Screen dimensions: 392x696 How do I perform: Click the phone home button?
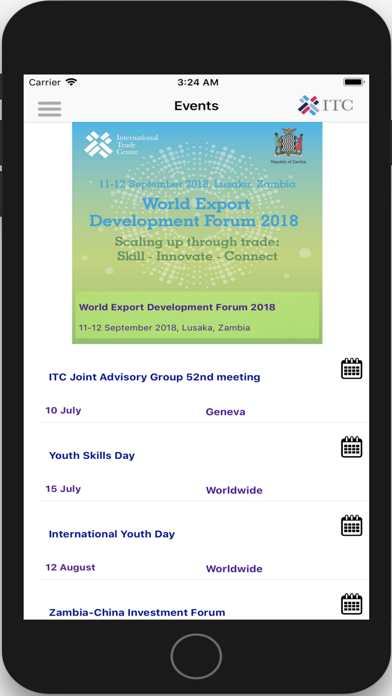[x=196, y=656]
